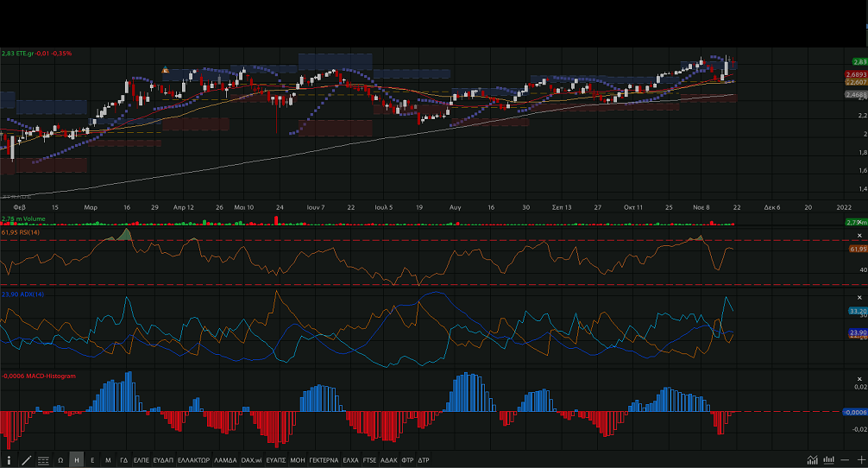This screenshot has width=868, height=468.
Task: Click the 2022 date axis label
Action: tap(844, 207)
